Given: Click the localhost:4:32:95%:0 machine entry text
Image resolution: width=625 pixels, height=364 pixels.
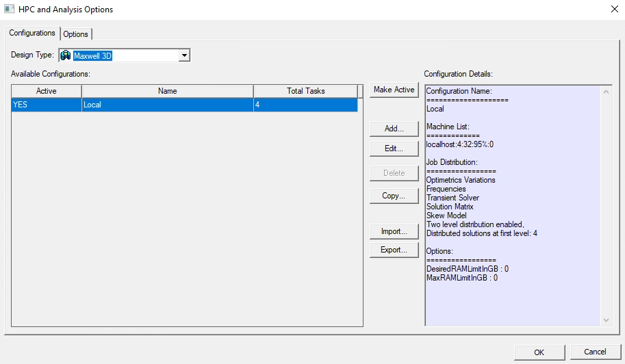Looking at the screenshot, I should [459, 144].
